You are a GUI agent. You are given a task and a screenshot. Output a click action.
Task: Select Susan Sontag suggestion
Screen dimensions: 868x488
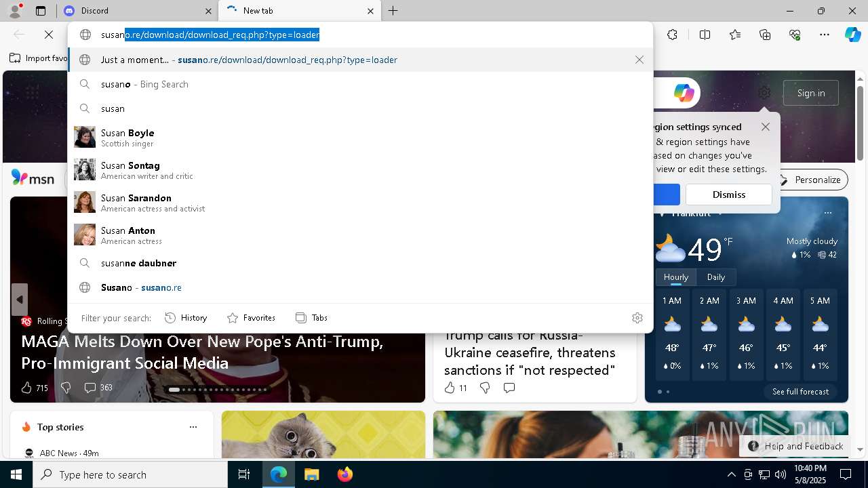360,170
